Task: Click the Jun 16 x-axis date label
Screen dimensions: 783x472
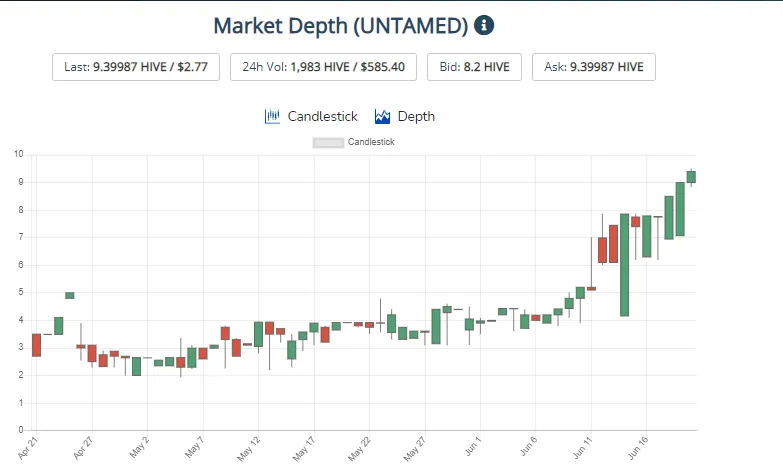Action: pos(638,448)
